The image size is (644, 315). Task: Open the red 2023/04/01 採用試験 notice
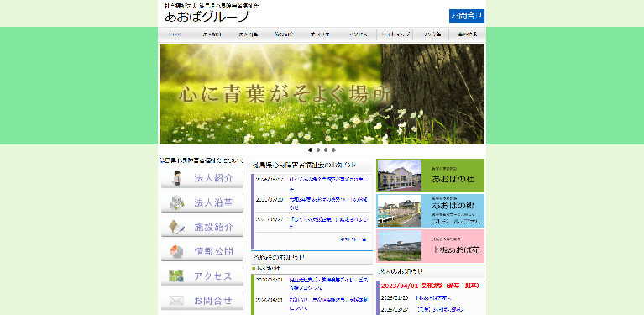coord(430,286)
